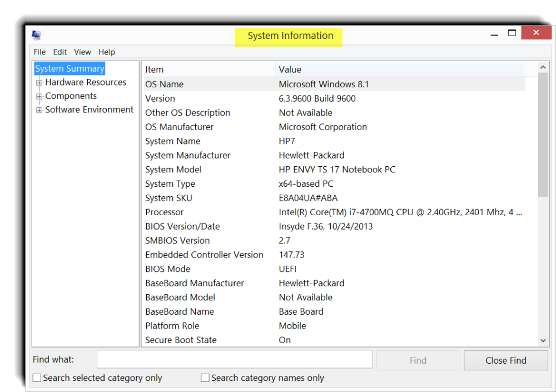The image size is (556, 392).
Task: Open the Help menu
Action: point(107,52)
